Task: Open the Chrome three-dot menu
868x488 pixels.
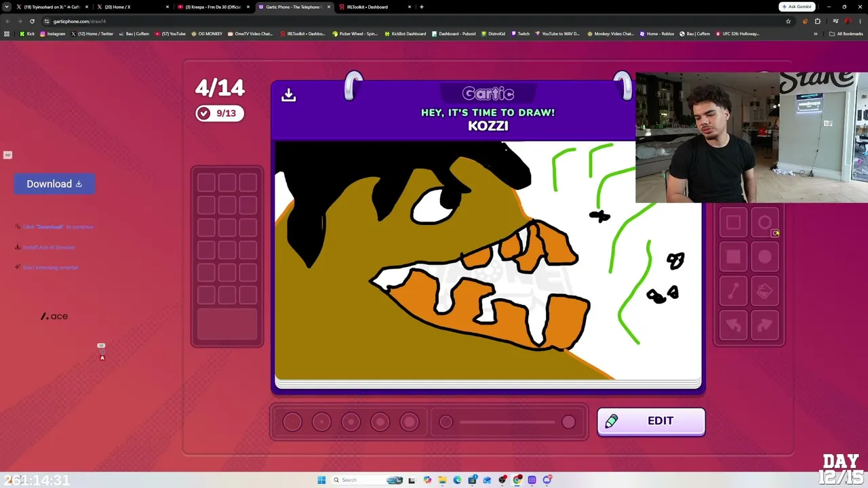Action: pos(860,21)
